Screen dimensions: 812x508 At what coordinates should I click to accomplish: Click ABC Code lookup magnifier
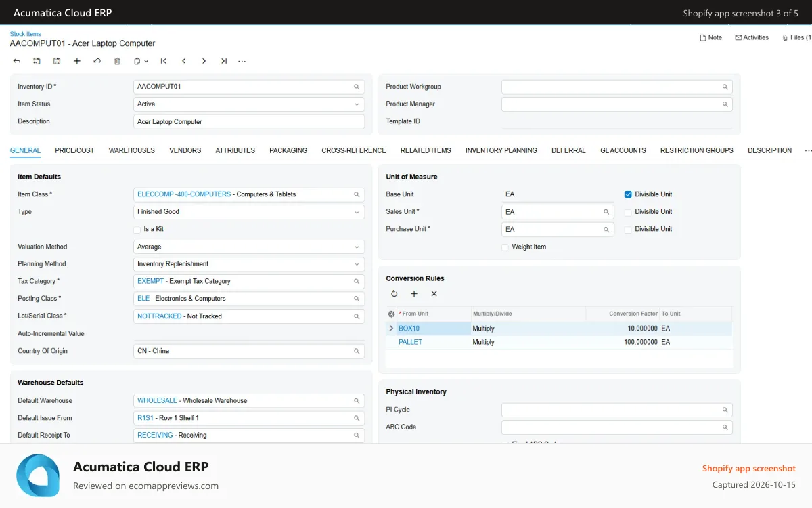pyautogui.click(x=725, y=427)
